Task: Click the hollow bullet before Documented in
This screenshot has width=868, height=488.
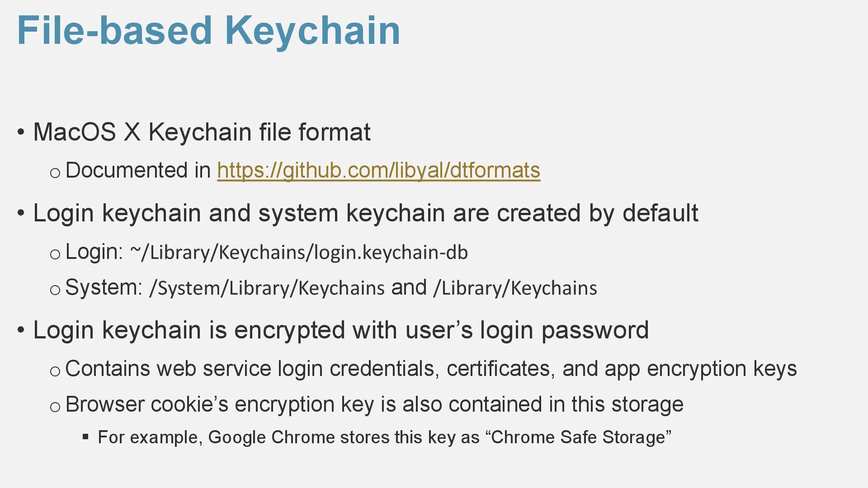Action: pyautogui.click(x=55, y=173)
